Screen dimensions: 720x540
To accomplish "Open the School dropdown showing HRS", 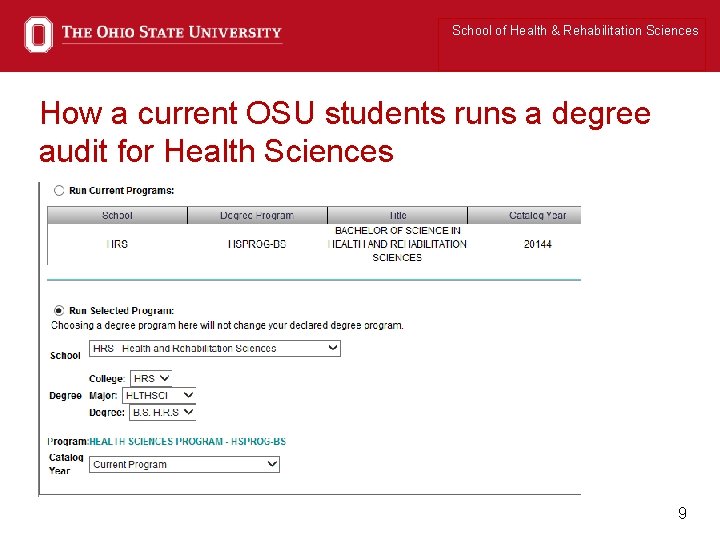I will point(215,349).
